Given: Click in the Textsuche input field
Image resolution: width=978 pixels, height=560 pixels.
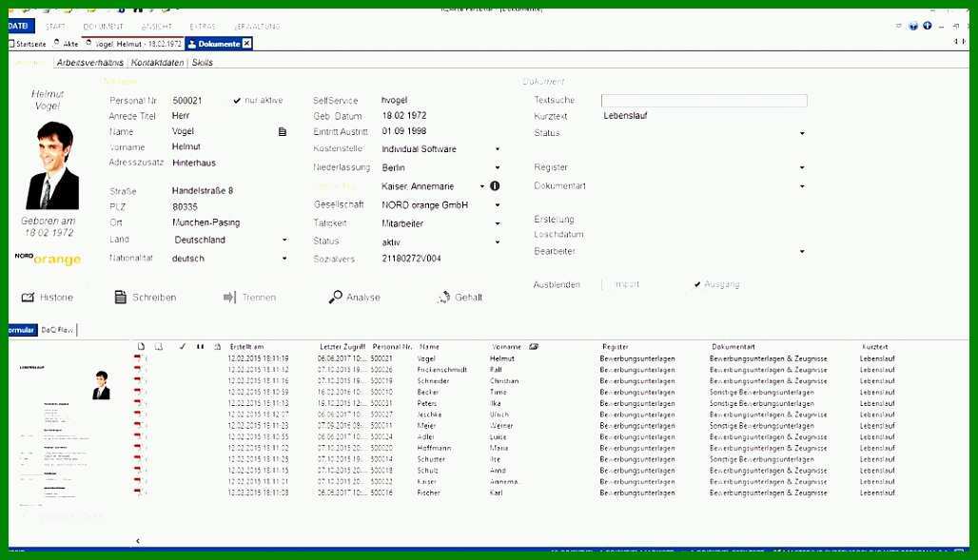Looking at the screenshot, I should tap(704, 101).
